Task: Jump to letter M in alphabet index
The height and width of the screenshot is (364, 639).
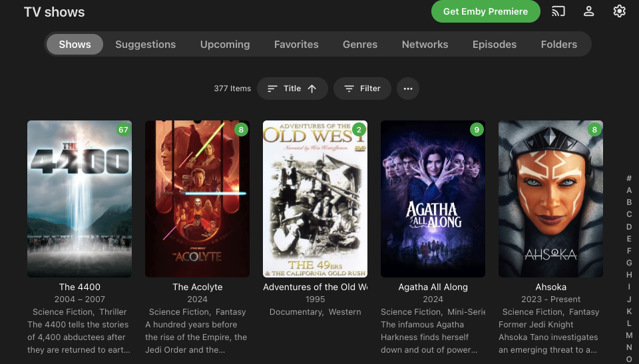Action: pos(629,335)
